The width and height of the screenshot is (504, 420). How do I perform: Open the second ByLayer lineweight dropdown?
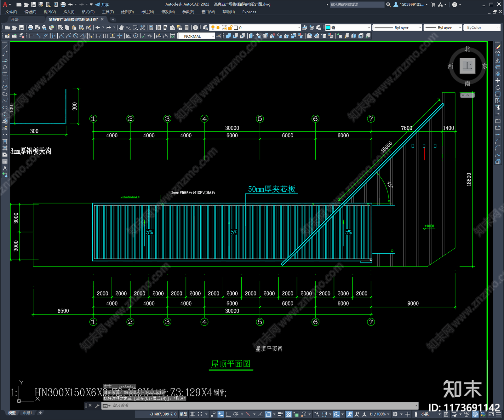tap(443, 28)
